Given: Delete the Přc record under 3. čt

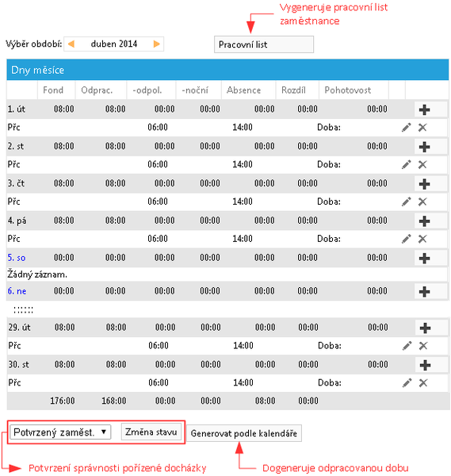Looking at the screenshot, I should pyautogui.click(x=422, y=202).
